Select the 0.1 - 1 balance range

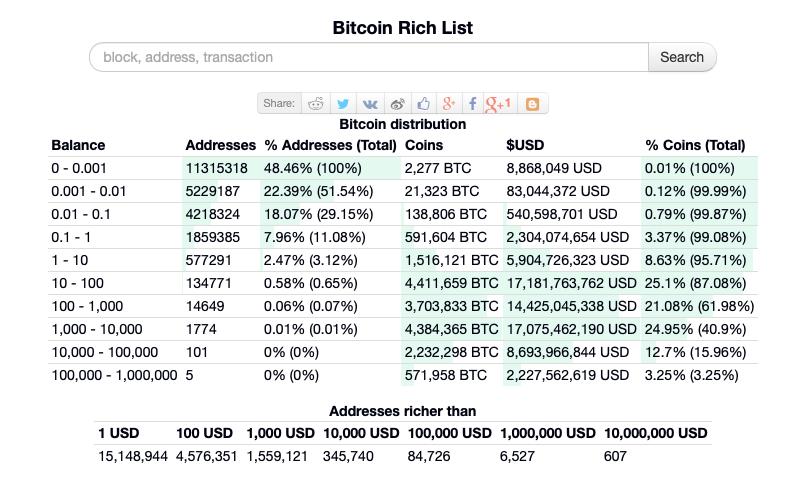click(x=71, y=237)
